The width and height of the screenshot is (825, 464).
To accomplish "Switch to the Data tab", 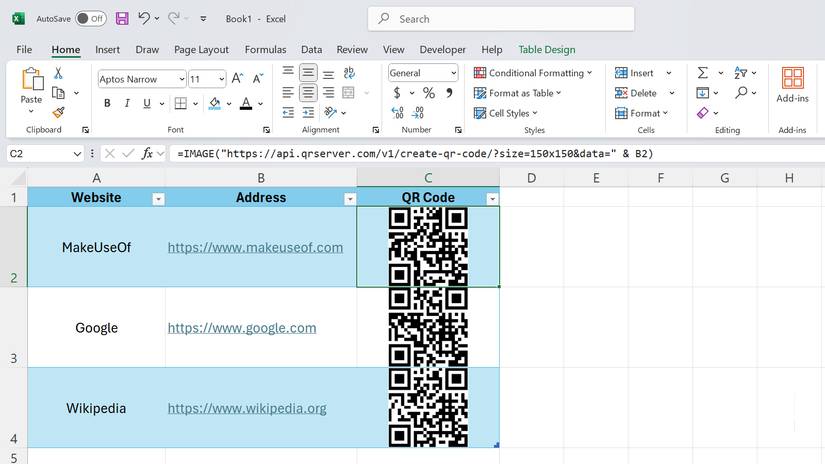I will (x=311, y=49).
